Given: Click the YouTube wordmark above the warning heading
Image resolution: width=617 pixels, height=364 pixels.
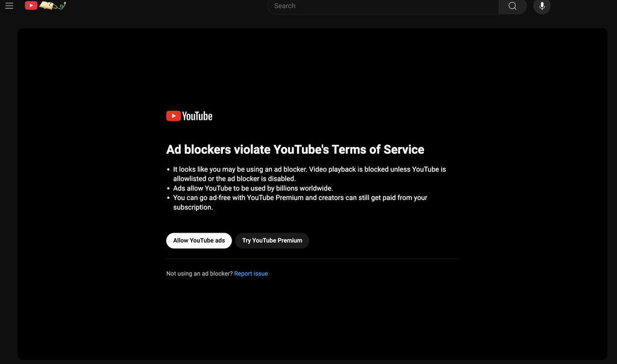Looking at the screenshot, I should pos(197,116).
